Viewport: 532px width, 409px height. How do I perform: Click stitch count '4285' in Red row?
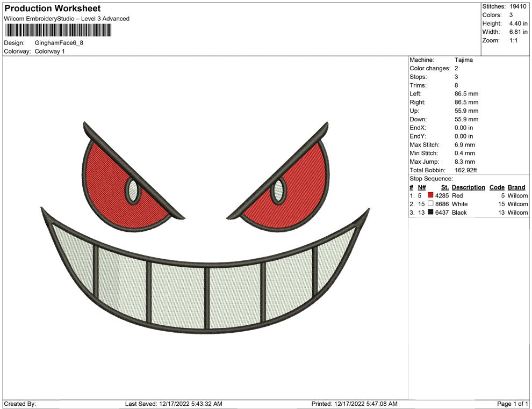pyautogui.click(x=442, y=195)
